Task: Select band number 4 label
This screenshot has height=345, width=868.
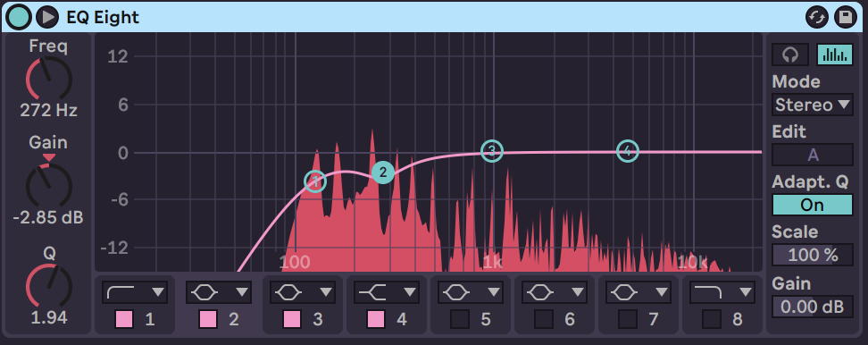Action: point(402,319)
